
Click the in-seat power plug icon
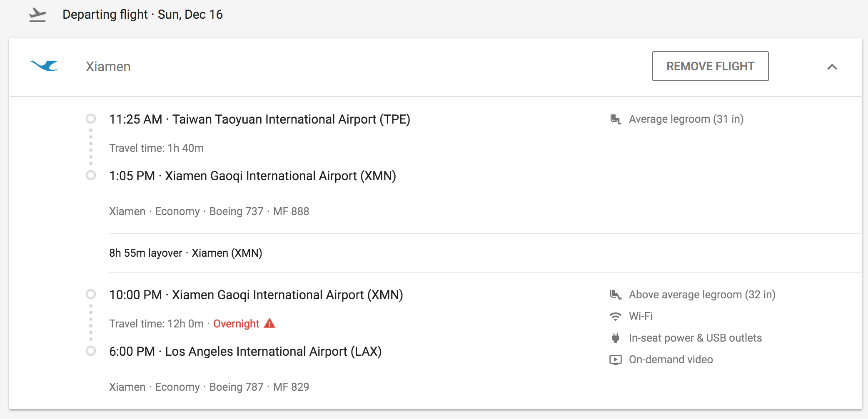(615, 338)
